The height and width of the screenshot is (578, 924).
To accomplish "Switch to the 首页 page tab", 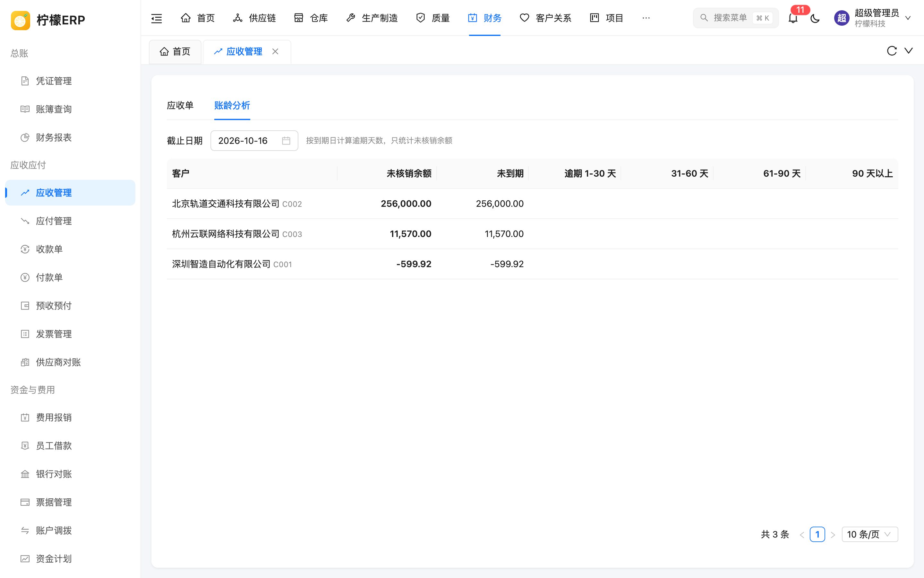I will 175,52.
